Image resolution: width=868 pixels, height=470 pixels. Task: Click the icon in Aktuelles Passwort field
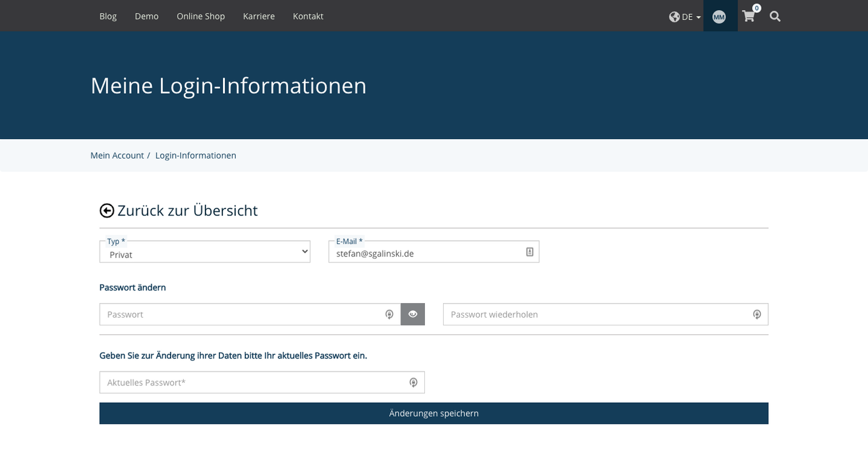(413, 382)
